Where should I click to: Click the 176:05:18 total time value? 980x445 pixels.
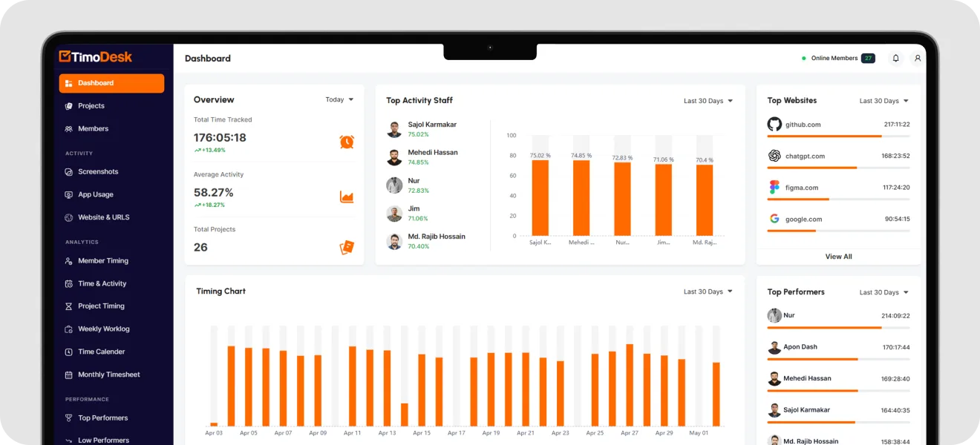tap(220, 138)
